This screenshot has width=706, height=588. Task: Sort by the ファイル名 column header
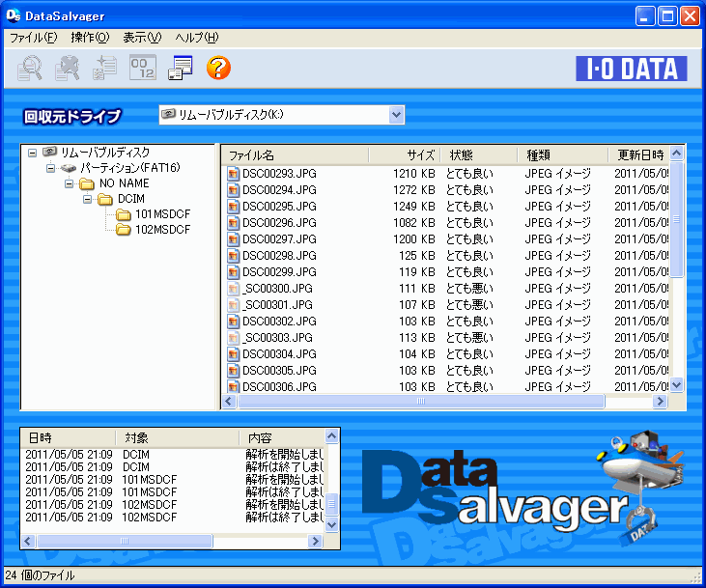point(296,155)
